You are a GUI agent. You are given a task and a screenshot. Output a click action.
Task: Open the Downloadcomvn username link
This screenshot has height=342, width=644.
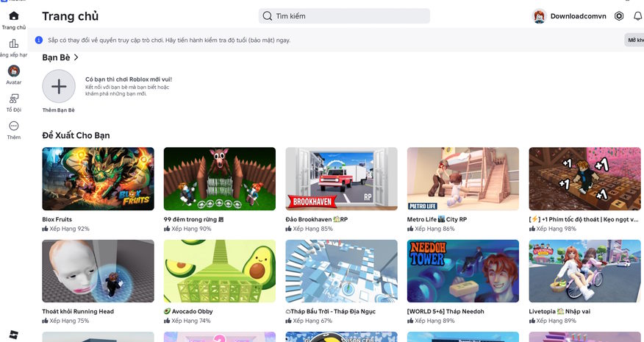point(579,16)
